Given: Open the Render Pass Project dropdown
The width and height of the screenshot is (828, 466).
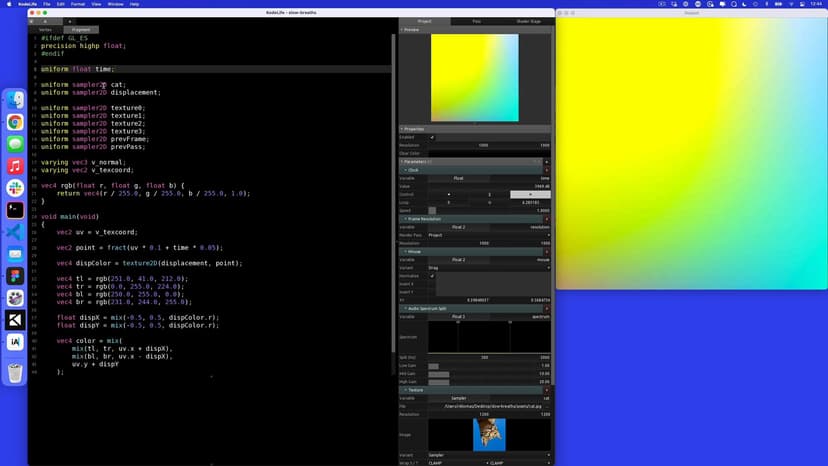Looking at the screenshot, I should 488,235.
